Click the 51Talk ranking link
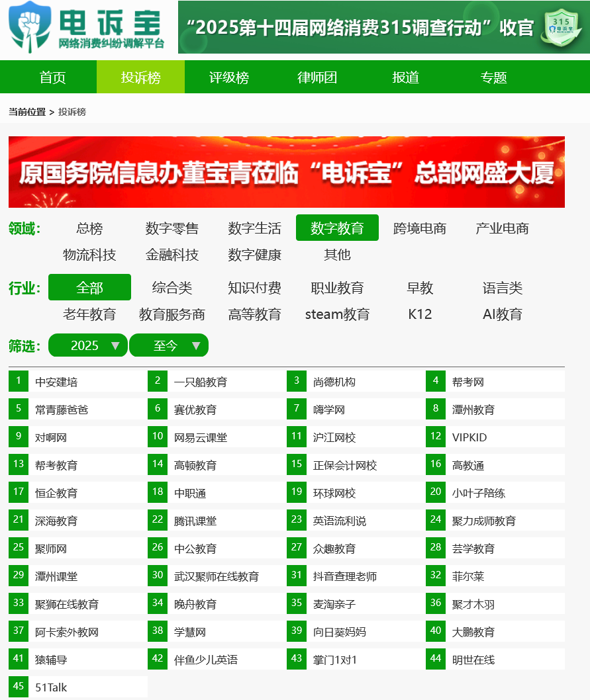 click(x=51, y=688)
